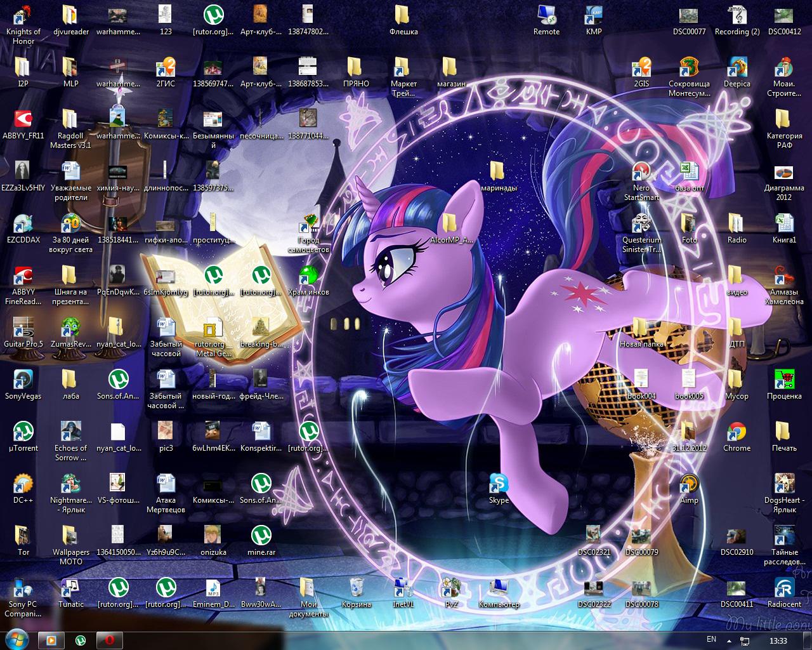812x650 pixels.
Task: Open the Tor folder icon
Action: click(x=23, y=541)
